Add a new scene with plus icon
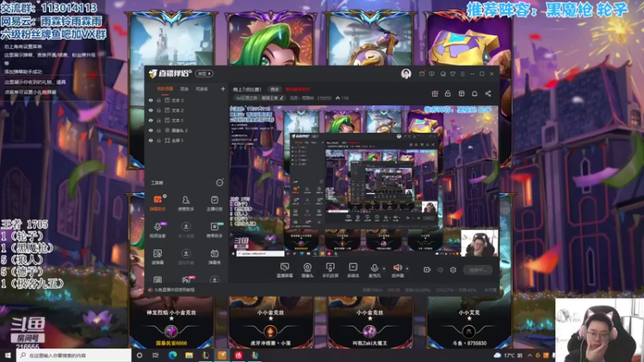 click(x=223, y=88)
